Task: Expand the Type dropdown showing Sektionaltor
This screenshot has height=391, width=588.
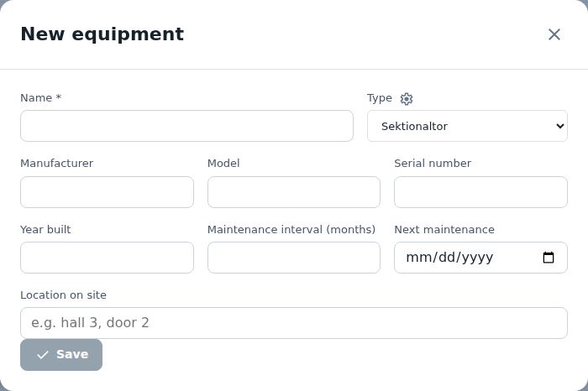Action: [x=467, y=126]
